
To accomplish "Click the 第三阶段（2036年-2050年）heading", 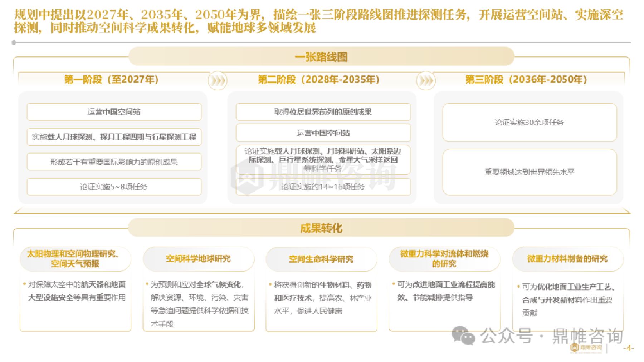I will tap(526, 79).
